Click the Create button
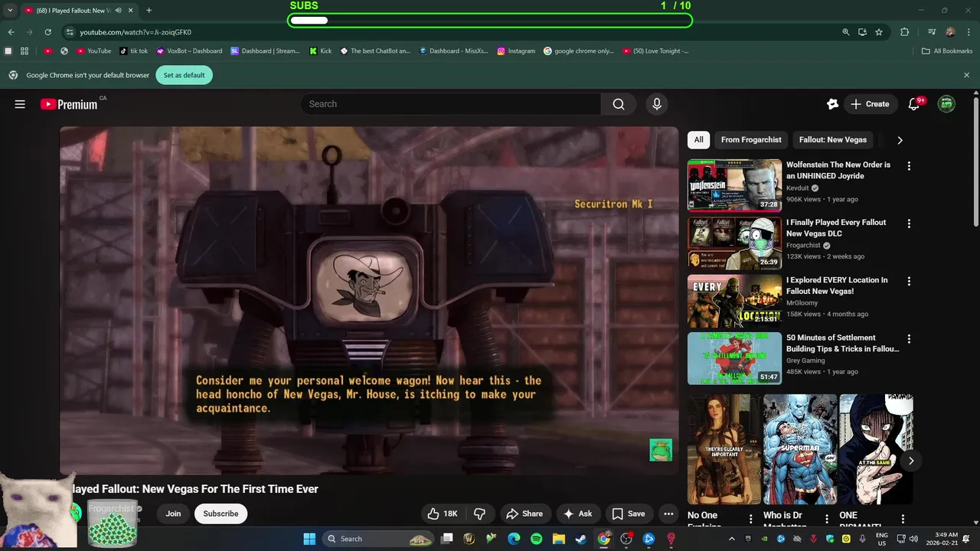 click(870, 104)
